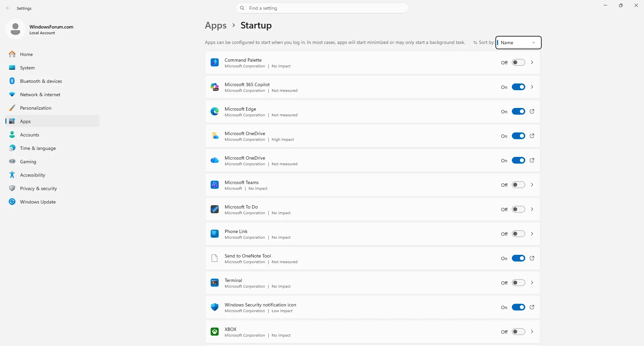Open external link for Not measured OneDrive

pos(532,161)
